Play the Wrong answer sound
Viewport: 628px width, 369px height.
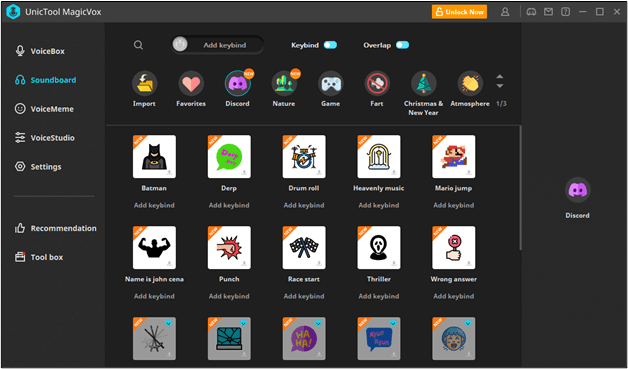pos(454,248)
